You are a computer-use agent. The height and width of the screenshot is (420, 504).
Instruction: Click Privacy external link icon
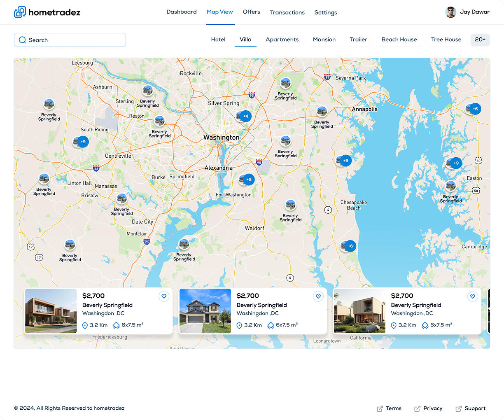(x=417, y=408)
